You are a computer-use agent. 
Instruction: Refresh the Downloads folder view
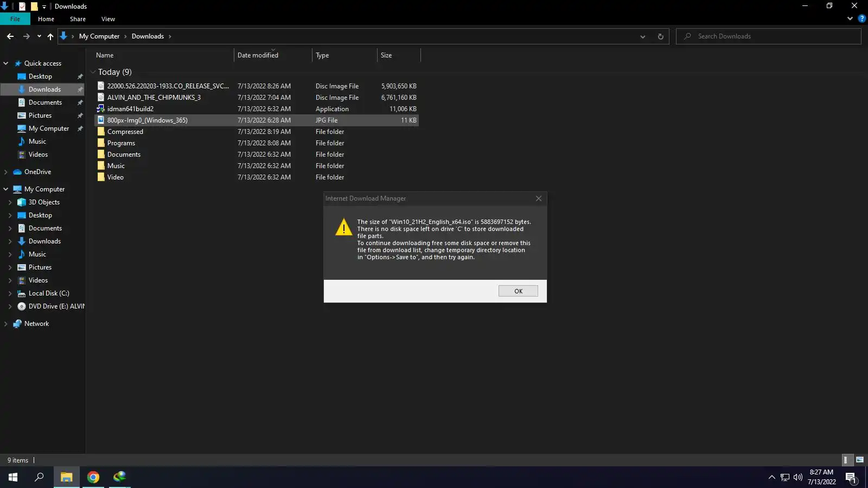(660, 37)
